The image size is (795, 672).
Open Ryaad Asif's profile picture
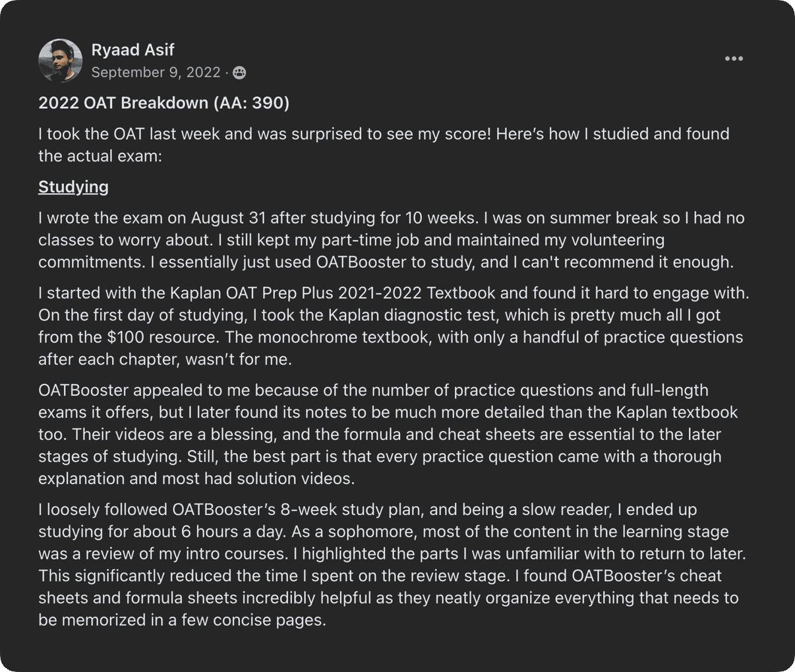60,61
